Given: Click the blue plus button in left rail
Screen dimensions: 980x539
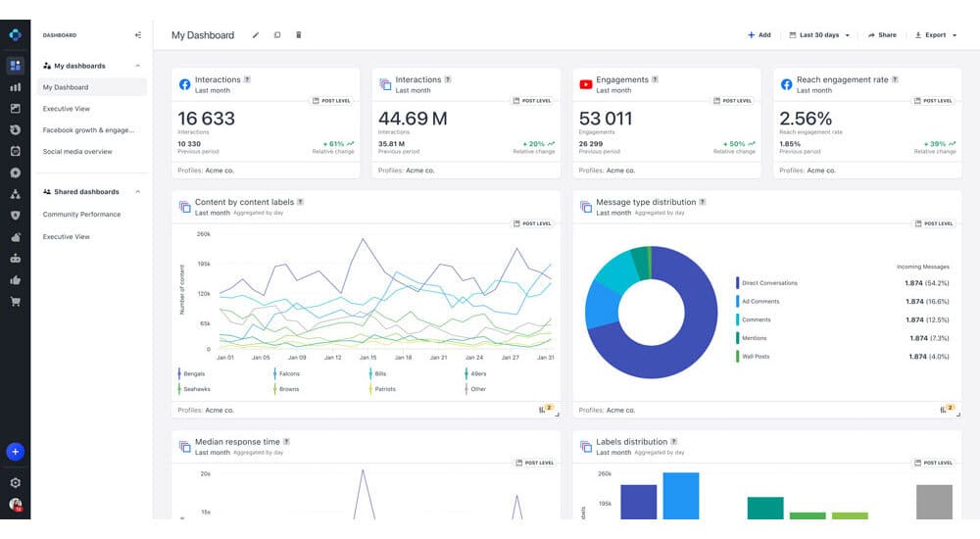Looking at the screenshot, I should pyautogui.click(x=15, y=452).
